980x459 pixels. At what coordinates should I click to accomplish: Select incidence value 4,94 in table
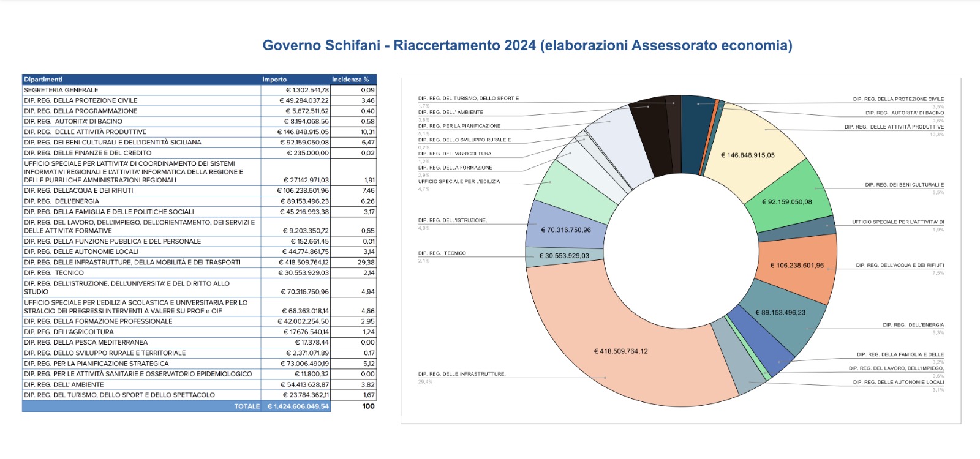[368, 292]
